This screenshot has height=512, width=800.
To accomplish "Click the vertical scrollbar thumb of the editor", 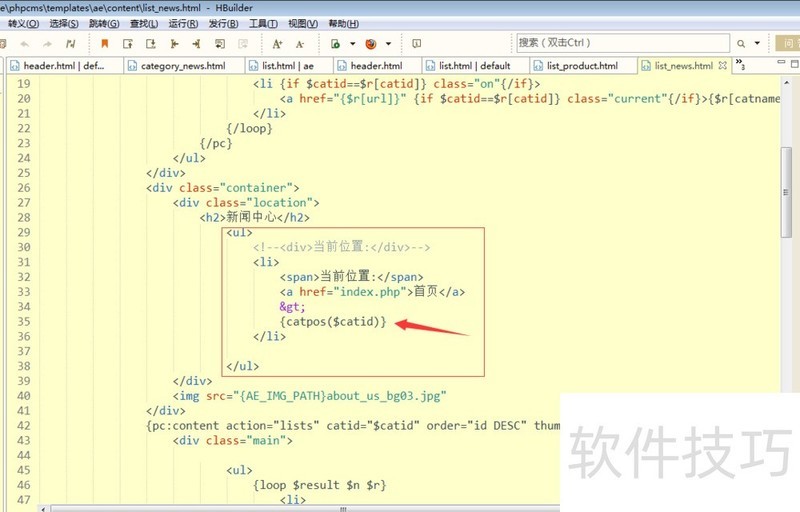I will pos(786,192).
